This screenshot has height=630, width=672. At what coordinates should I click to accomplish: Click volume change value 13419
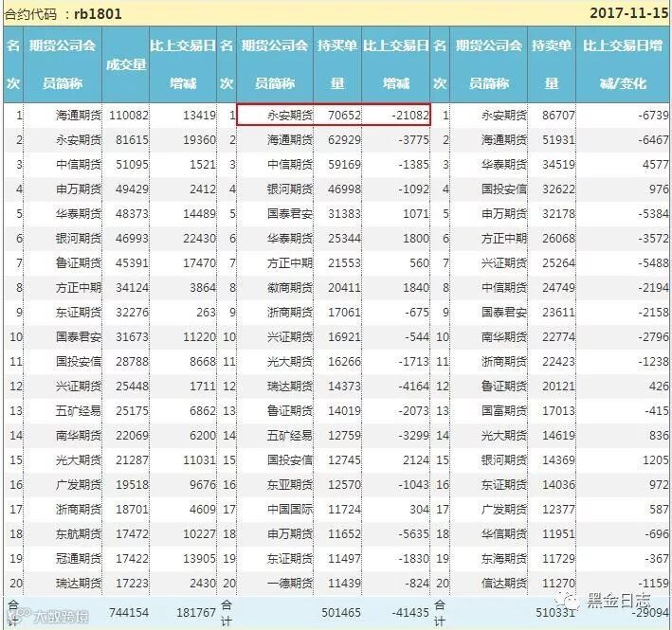click(199, 116)
